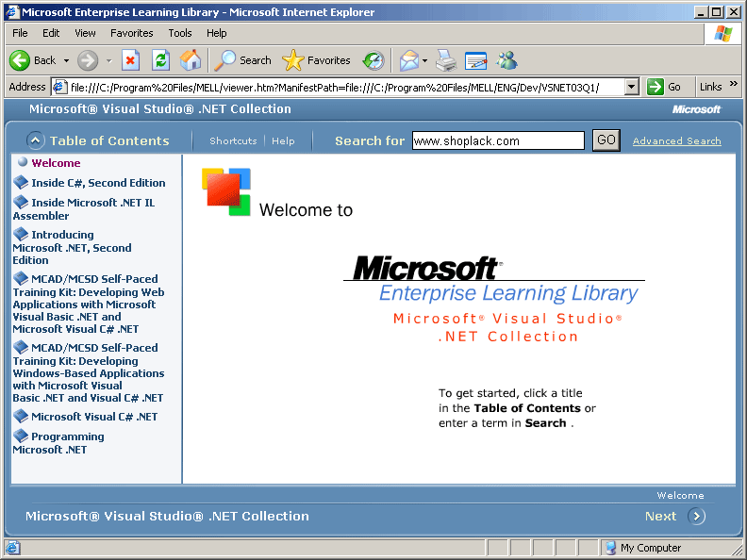747x560 pixels.
Task: Expand the Address bar dropdown
Action: coord(632,87)
